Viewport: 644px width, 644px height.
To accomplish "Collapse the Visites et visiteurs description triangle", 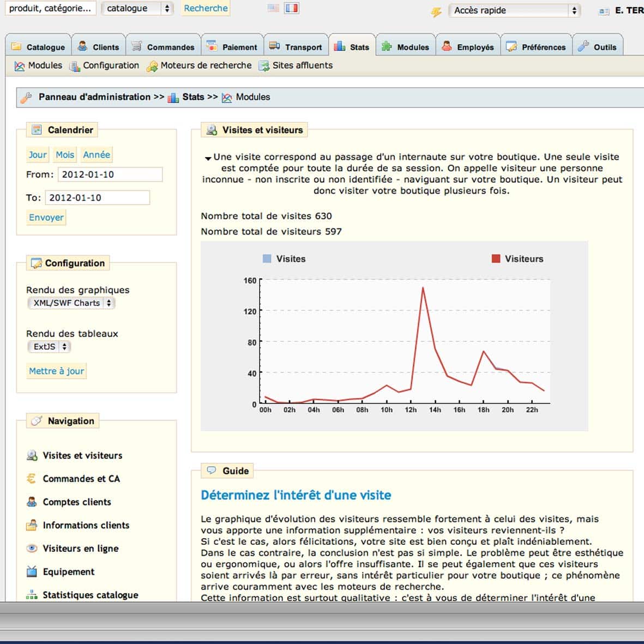I will (208, 158).
